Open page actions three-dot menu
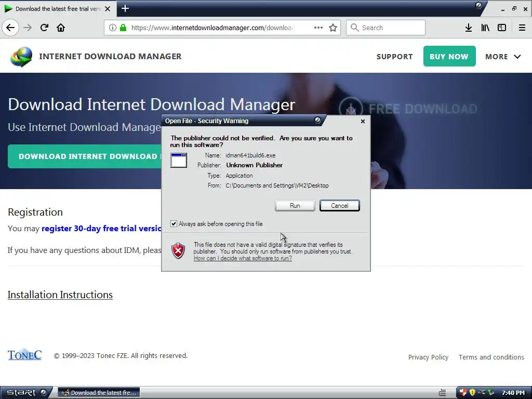 click(318, 28)
